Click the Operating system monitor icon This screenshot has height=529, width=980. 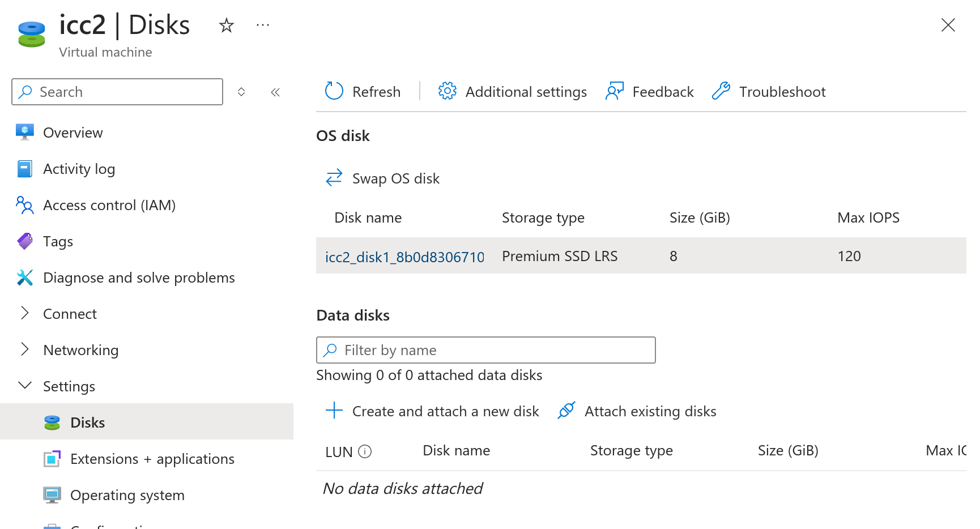pyautogui.click(x=52, y=495)
